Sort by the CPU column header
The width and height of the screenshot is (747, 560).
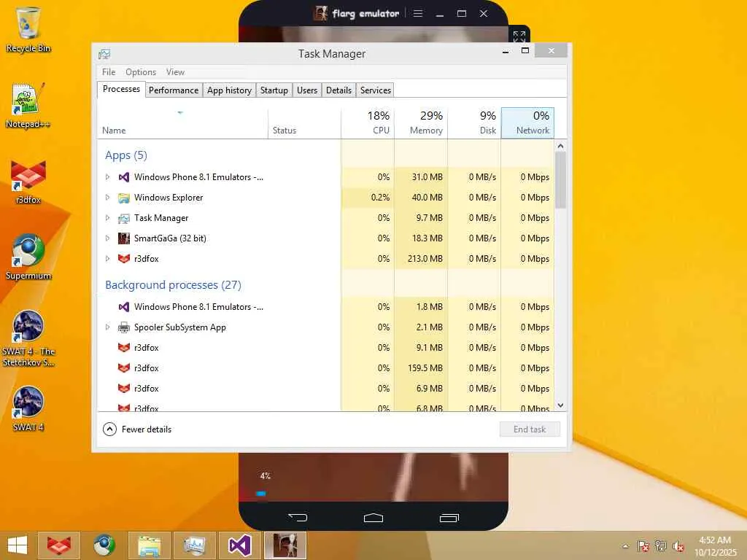pyautogui.click(x=368, y=123)
